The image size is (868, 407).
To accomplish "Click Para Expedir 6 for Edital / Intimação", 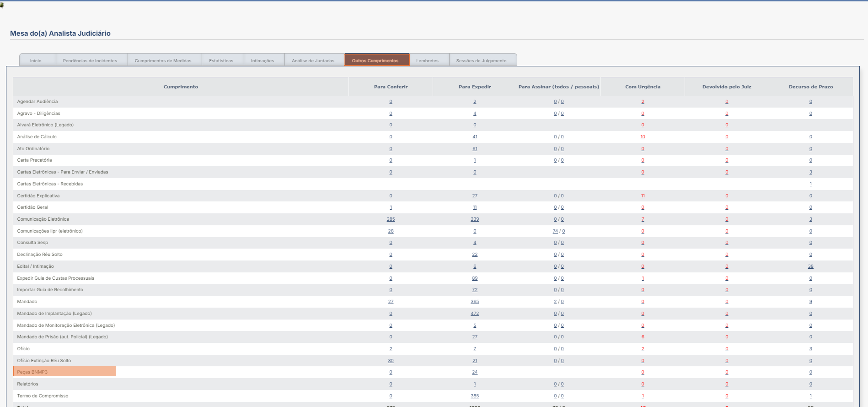I will 475,266.
